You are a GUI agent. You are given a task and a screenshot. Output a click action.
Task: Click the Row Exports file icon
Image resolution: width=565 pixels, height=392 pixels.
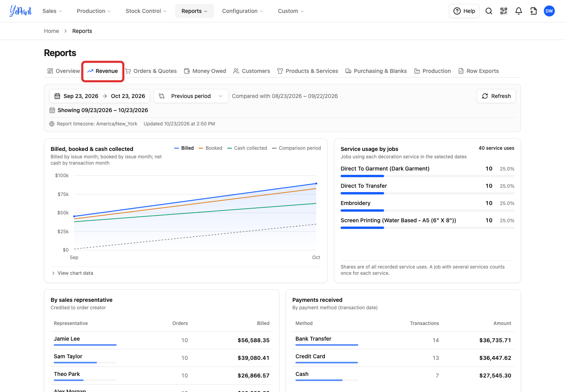coord(461,71)
